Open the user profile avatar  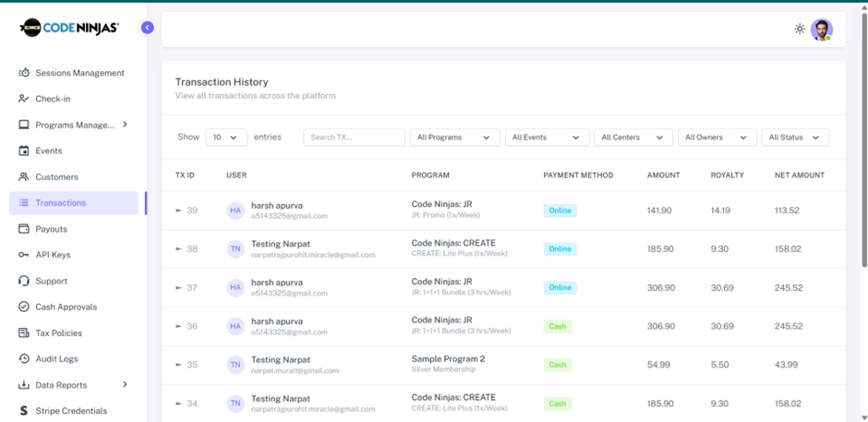pyautogui.click(x=822, y=30)
